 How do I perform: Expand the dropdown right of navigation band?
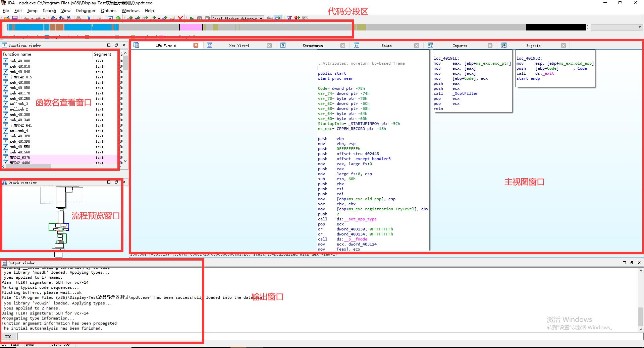pos(639,27)
